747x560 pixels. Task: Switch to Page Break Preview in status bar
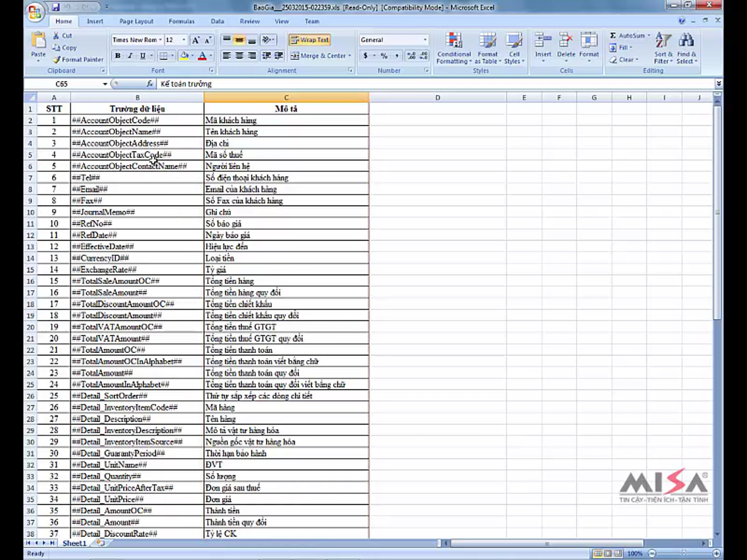pos(618,553)
